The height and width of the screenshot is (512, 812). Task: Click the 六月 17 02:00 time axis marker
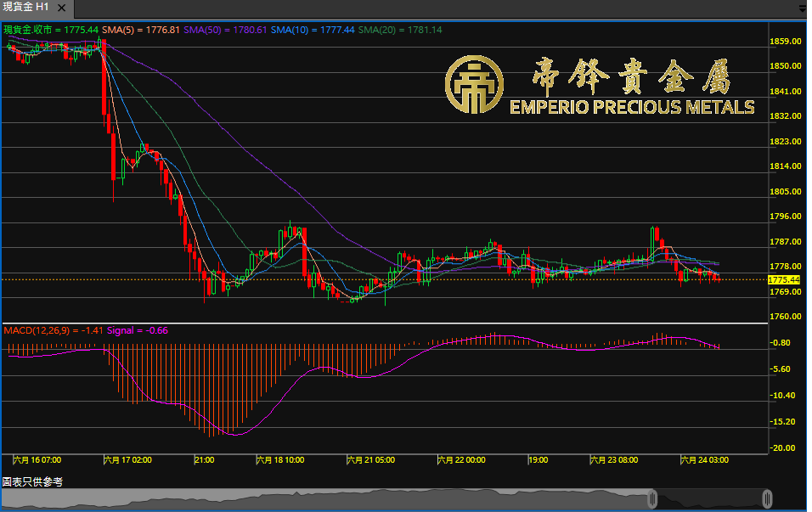click(x=127, y=459)
